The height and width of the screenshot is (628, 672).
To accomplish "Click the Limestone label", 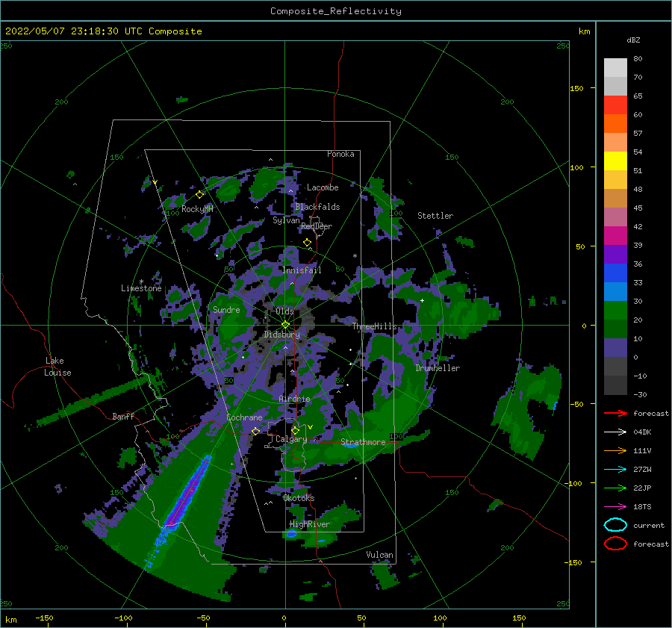I will (141, 288).
